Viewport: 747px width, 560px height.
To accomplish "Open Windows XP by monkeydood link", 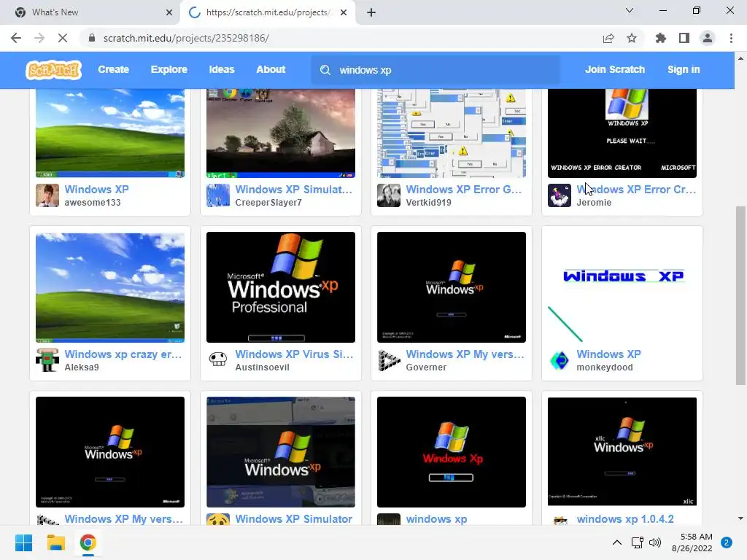I will pyautogui.click(x=609, y=354).
